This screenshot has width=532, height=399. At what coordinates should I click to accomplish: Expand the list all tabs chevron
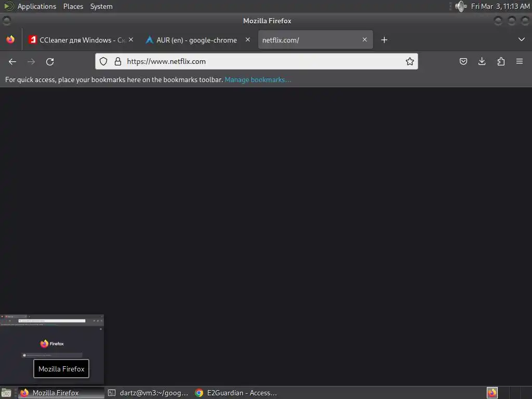pos(522,39)
